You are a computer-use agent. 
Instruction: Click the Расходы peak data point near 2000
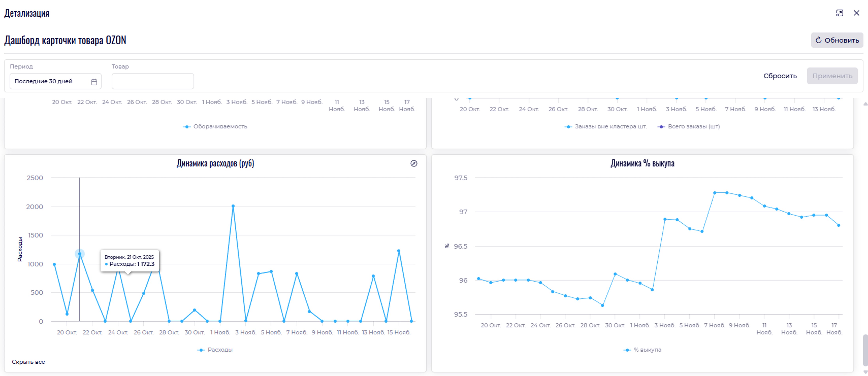233,206
